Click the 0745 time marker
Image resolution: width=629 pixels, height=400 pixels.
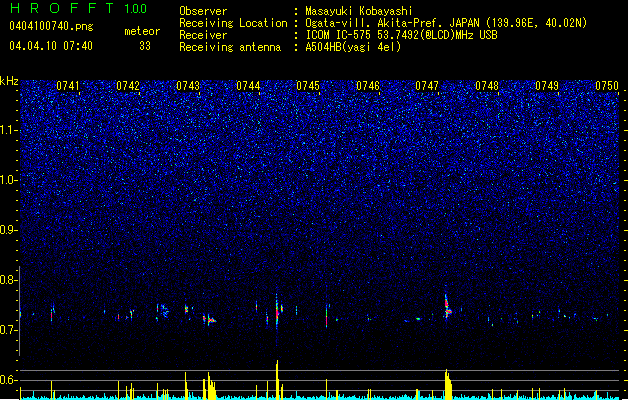click(308, 86)
